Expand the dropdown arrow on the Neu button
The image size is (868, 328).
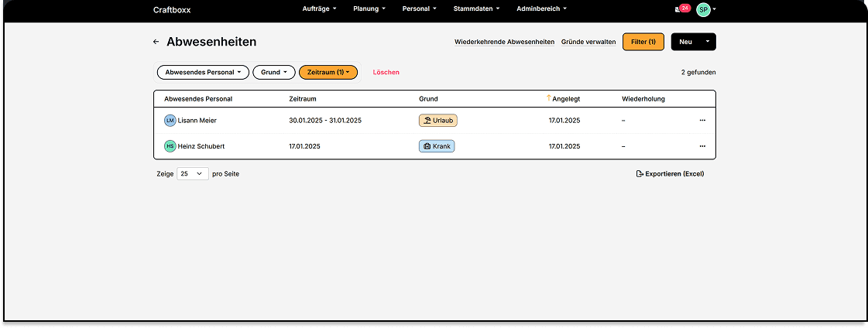(708, 42)
